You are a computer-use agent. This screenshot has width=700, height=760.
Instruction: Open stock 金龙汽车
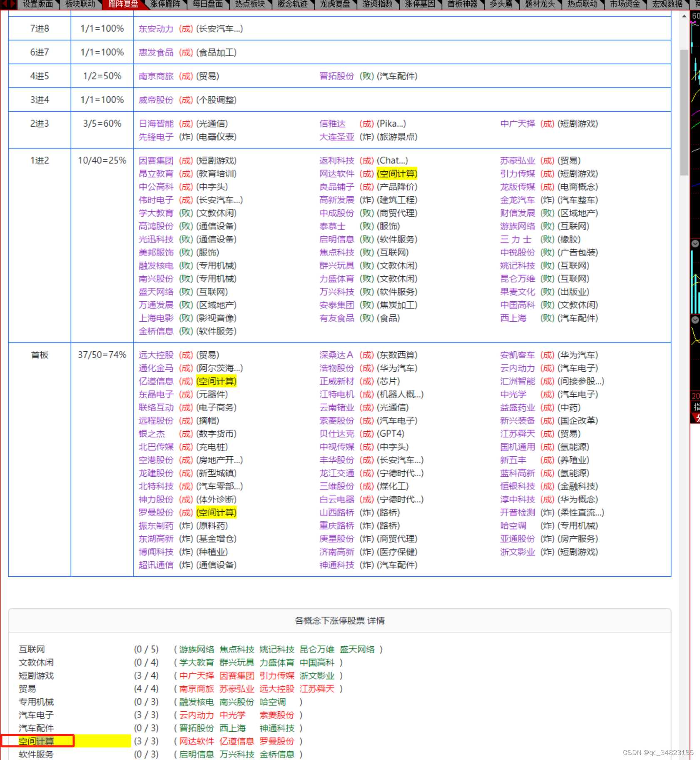[x=518, y=200]
